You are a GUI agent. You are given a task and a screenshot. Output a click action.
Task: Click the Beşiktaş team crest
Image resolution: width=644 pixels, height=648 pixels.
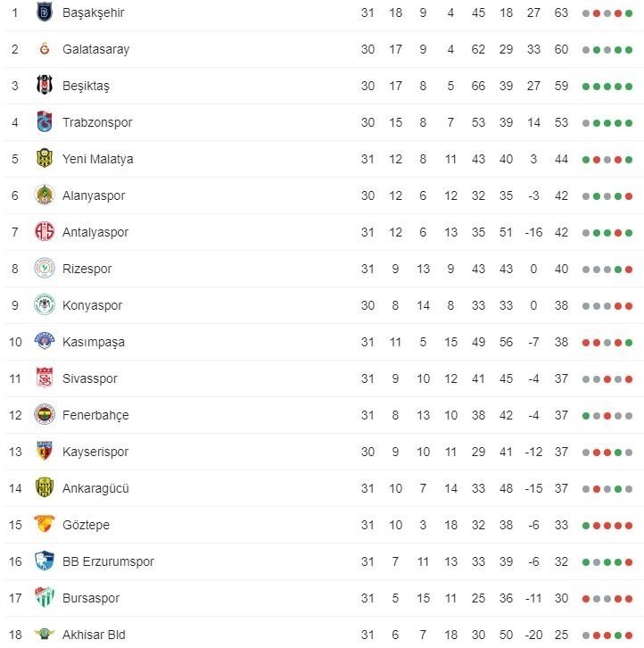44,86
